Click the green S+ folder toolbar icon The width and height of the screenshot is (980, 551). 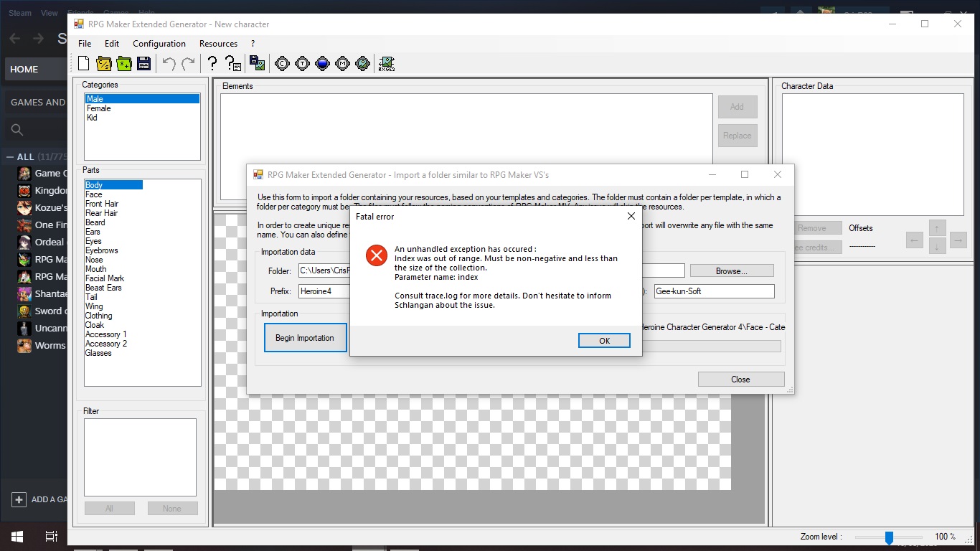tap(123, 63)
